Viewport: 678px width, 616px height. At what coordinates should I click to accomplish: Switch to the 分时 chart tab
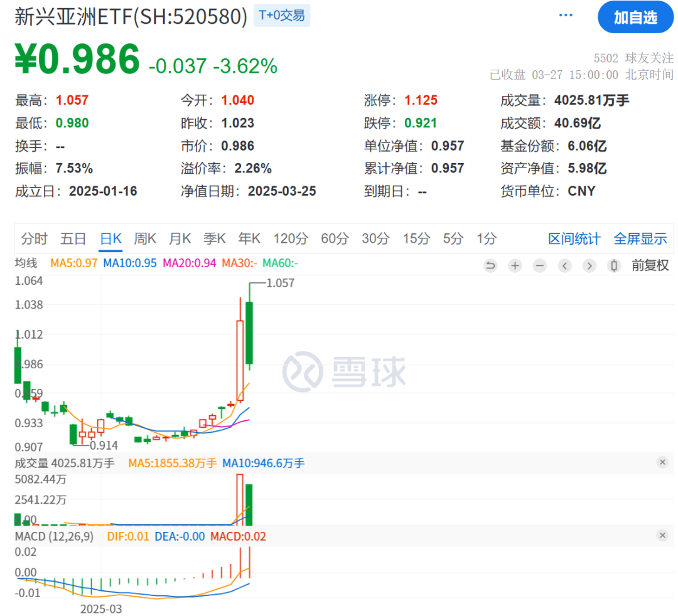[34, 238]
